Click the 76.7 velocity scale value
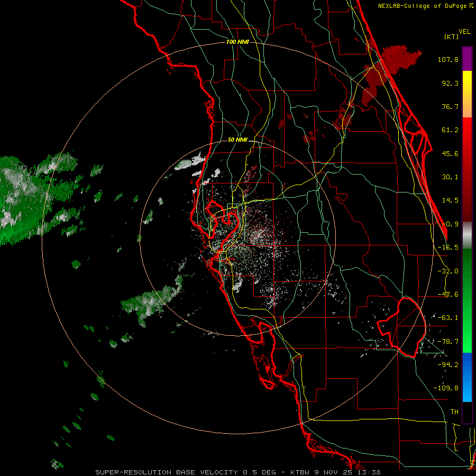Screen dimensions: 476x476 pos(450,106)
